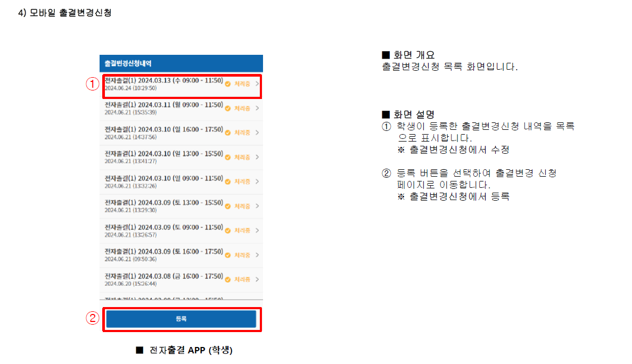This screenshot has width=632, height=364.
Task: Open details via chevron on 2024.03.13 row
Action: (x=257, y=84)
